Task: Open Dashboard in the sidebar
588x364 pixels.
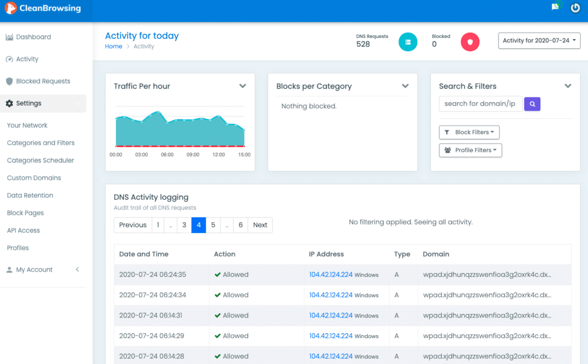Action: click(33, 37)
